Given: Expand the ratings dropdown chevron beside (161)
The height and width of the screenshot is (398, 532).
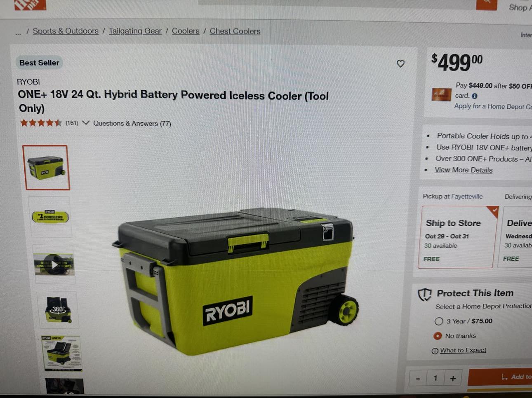Looking at the screenshot, I should (x=85, y=123).
